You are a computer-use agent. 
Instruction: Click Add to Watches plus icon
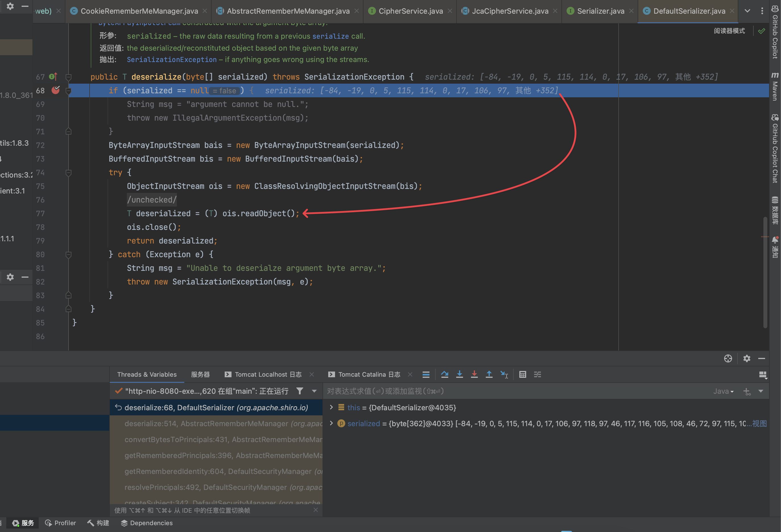(x=747, y=391)
